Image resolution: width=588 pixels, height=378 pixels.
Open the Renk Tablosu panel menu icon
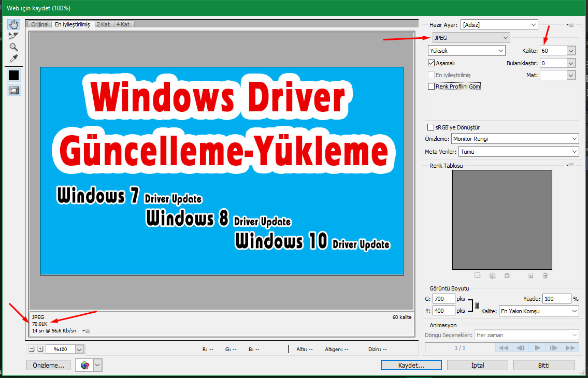pos(570,165)
